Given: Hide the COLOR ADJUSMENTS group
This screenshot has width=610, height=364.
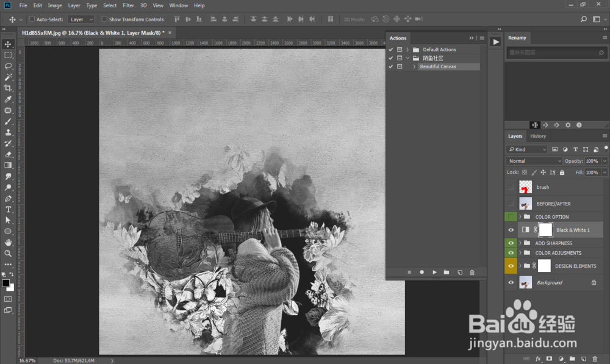Looking at the screenshot, I should 511,253.
